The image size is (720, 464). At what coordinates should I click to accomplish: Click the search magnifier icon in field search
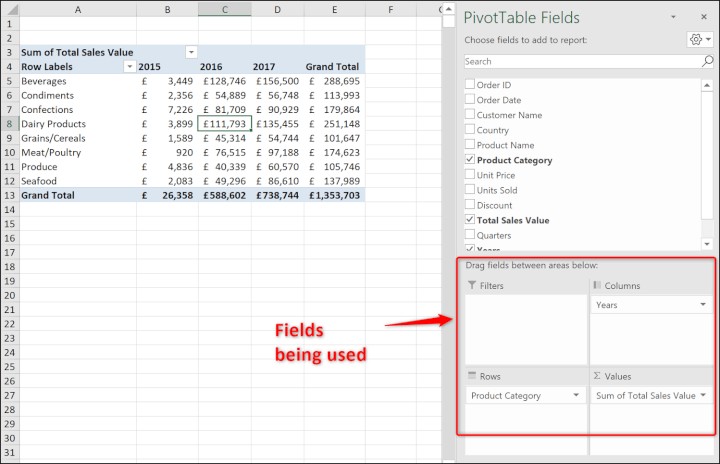(x=708, y=61)
